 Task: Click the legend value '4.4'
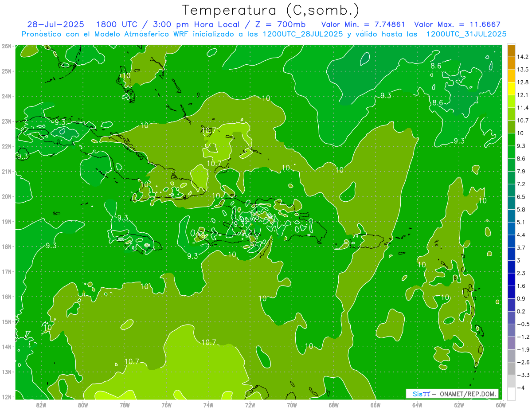(521, 235)
